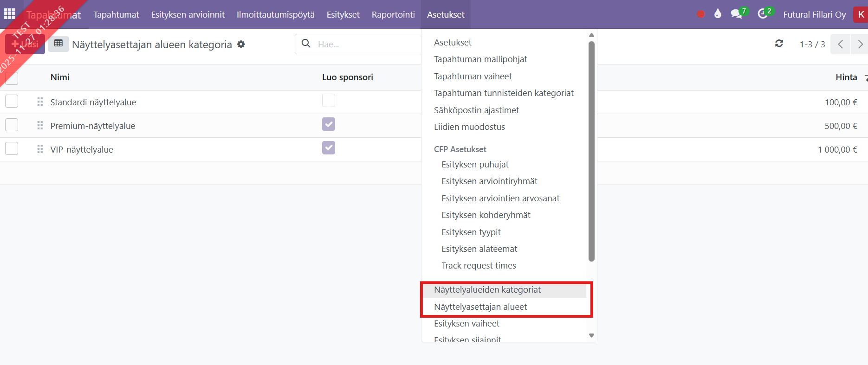Click the water drop debug icon
This screenshot has width=868, height=365.
pos(718,14)
